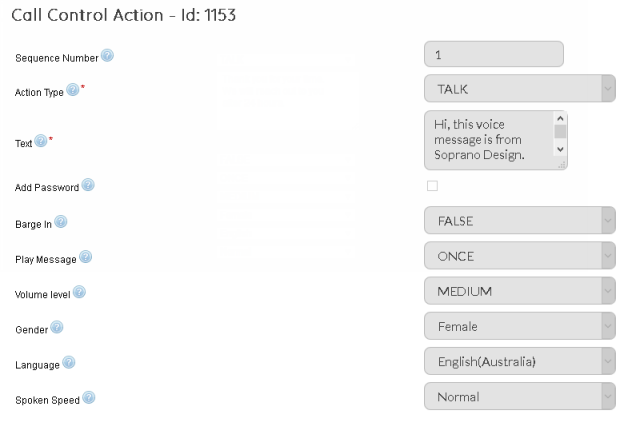The height and width of the screenshot is (433, 631).
Task: Open Gender dropdown showing Female
Action: click(519, 326)
